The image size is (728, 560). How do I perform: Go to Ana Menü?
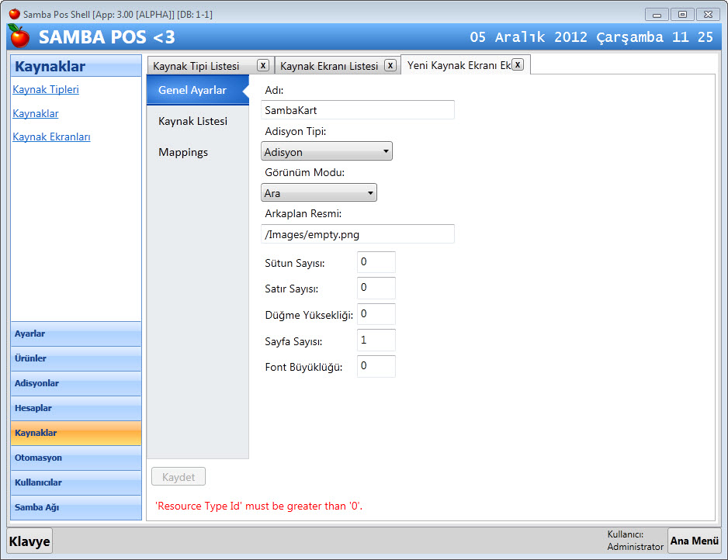(694, 541)
